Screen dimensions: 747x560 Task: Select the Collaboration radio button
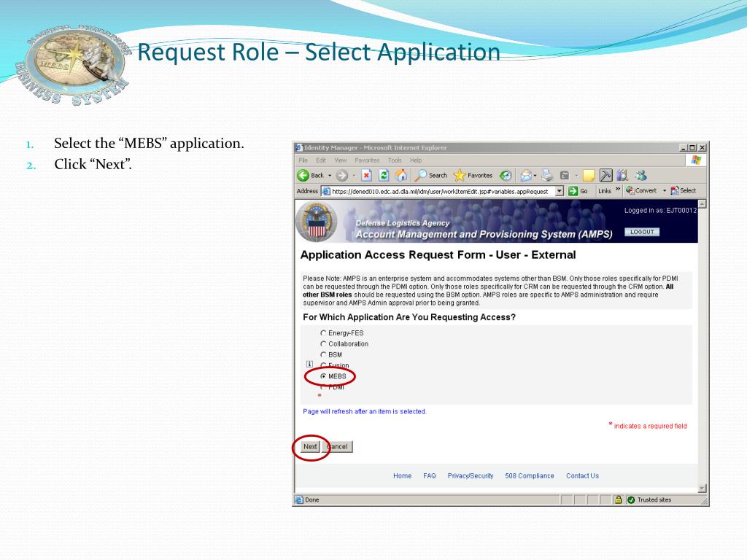(323, 344)
